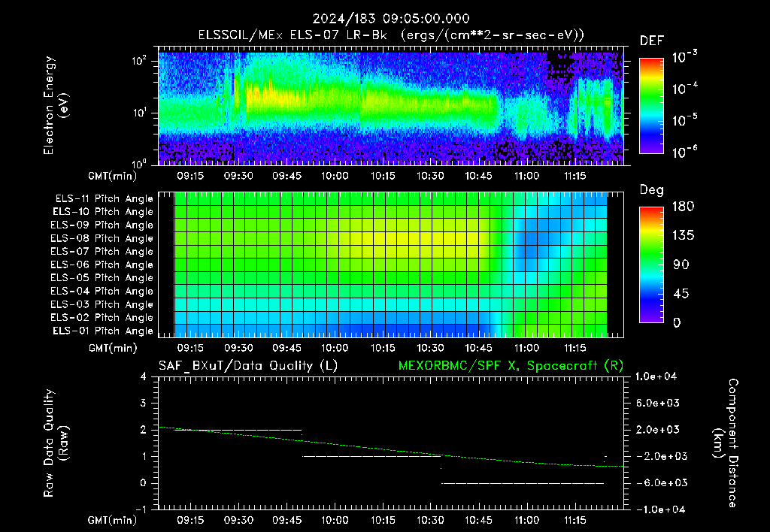Click the Electron Energy (eV) axis label
Viewport: 770px width, 532px height.
(56, 105)
